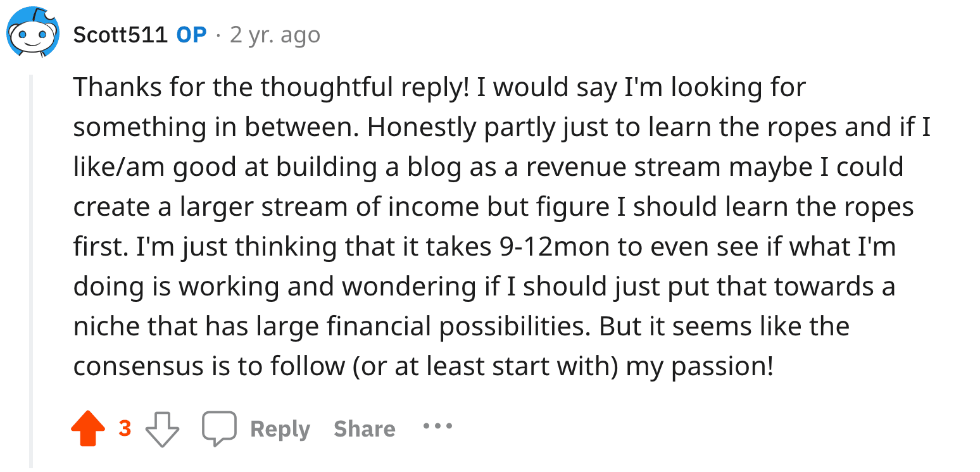The width and height of the screenshot is (980, 472).
Task: Upvote Scott511's comment
Action: [88, 428]
